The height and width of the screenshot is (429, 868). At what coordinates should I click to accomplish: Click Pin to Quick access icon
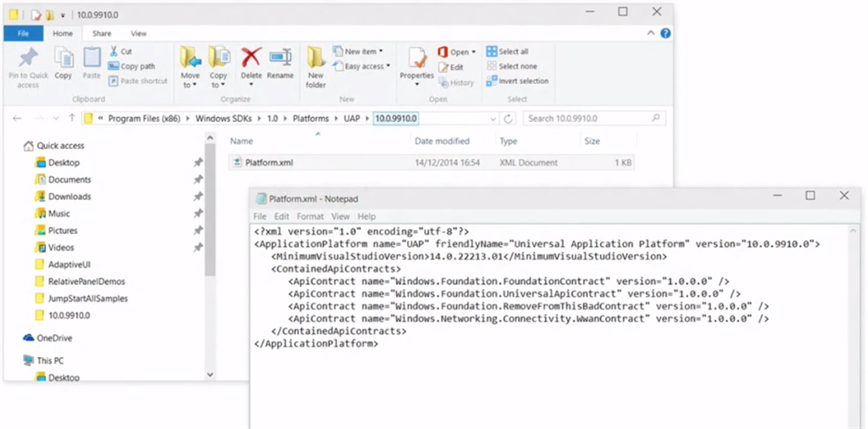[28, 58]
